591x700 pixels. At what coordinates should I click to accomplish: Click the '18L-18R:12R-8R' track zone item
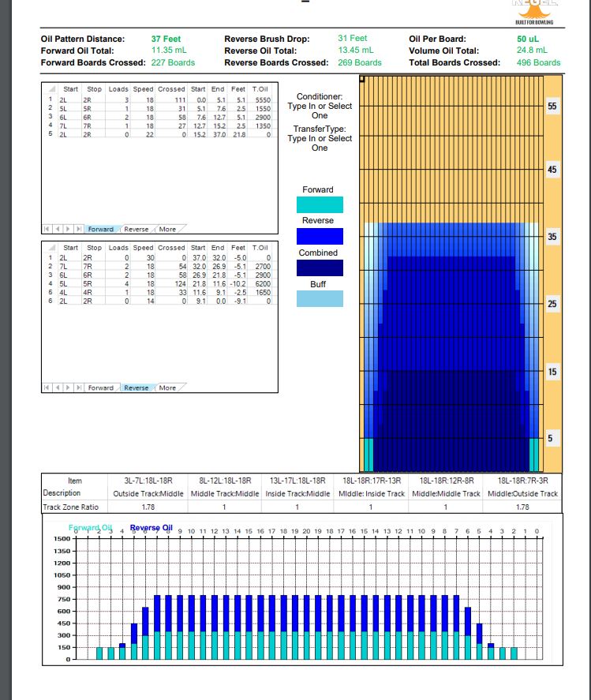pyautogui.click(x=447, y=481)
